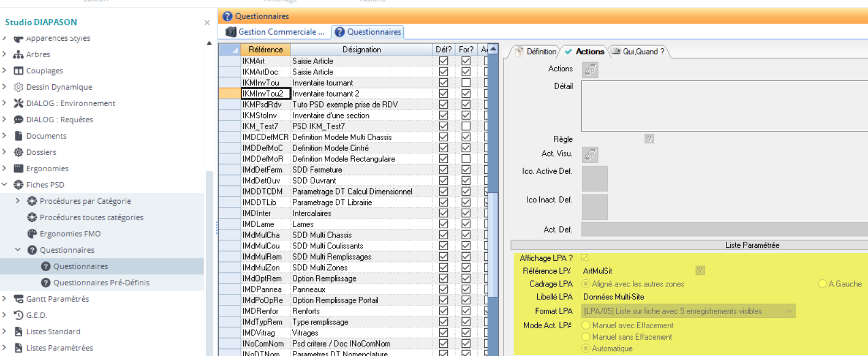The width and height of the screenshot is (868, 356).
Task: Open DIALOG : Environnement tools icon
Action: [x=19, y=103]
